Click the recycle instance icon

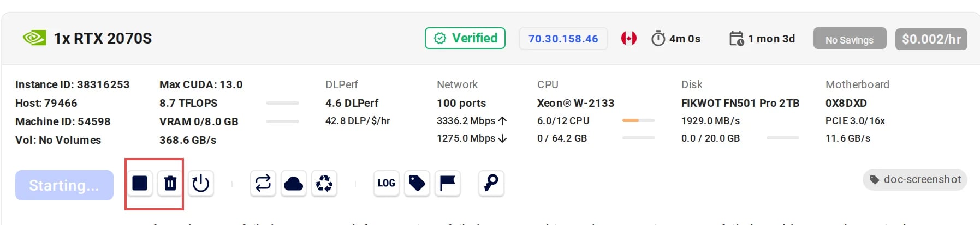pyautogui.click(x=324, y=183)
